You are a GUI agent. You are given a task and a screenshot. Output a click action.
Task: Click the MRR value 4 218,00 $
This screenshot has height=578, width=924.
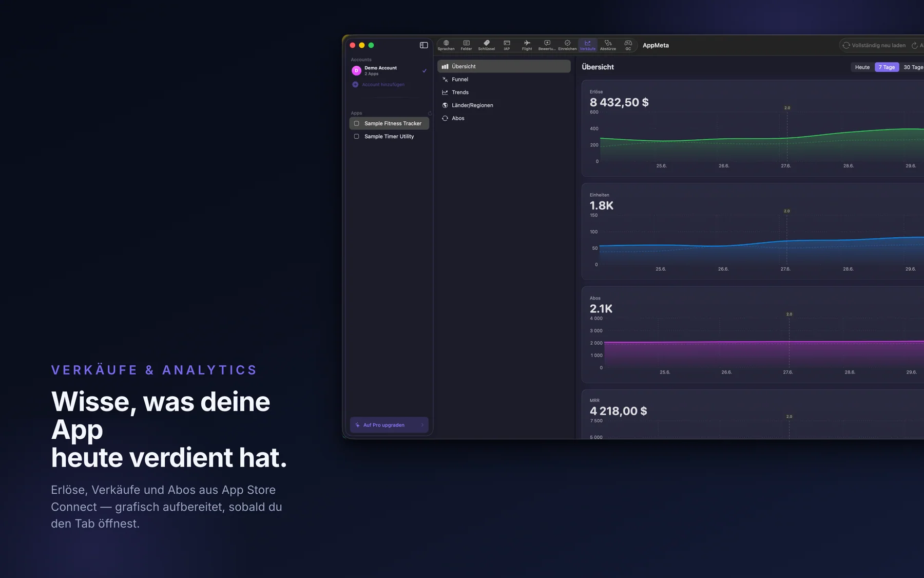click(618, 411)
